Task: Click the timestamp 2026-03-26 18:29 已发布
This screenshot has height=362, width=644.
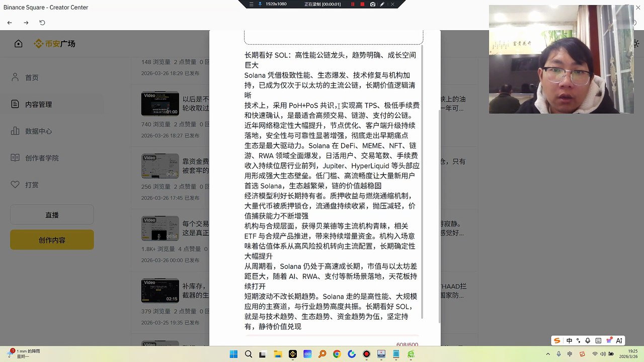Action: pyautogui.click(x=170, y=73)
